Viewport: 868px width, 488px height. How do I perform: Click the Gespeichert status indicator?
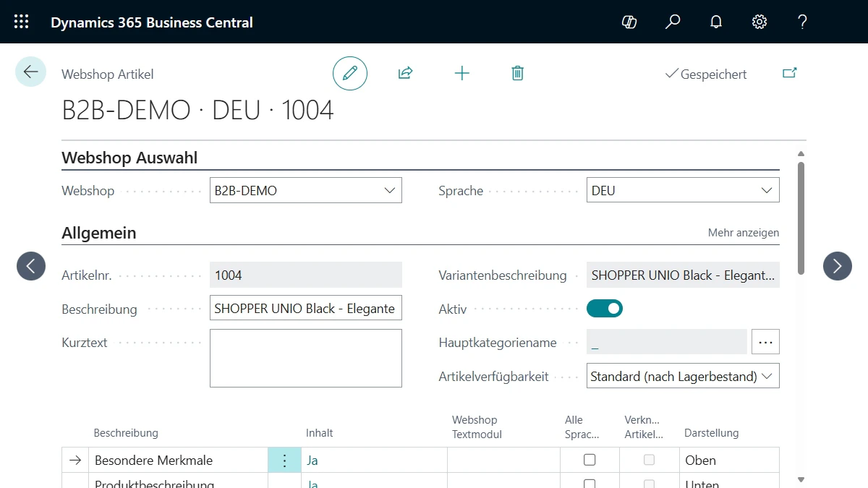[x=706, y=74]
